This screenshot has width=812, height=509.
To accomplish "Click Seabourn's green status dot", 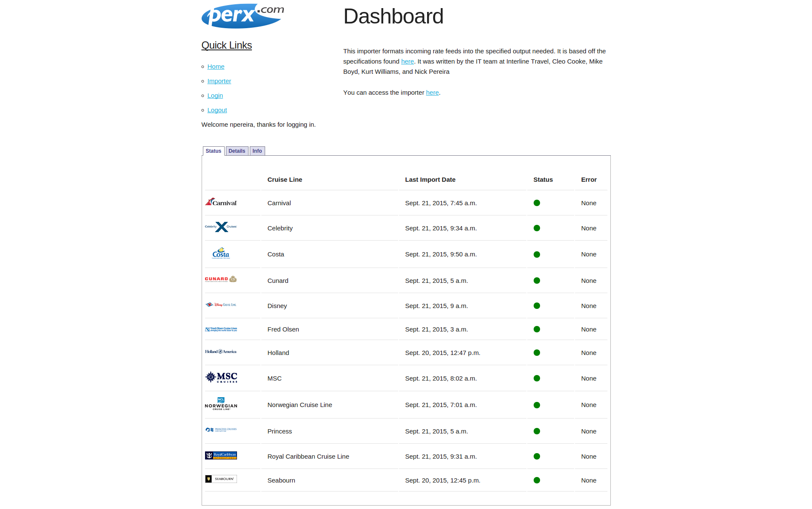I will coord(537,480).
